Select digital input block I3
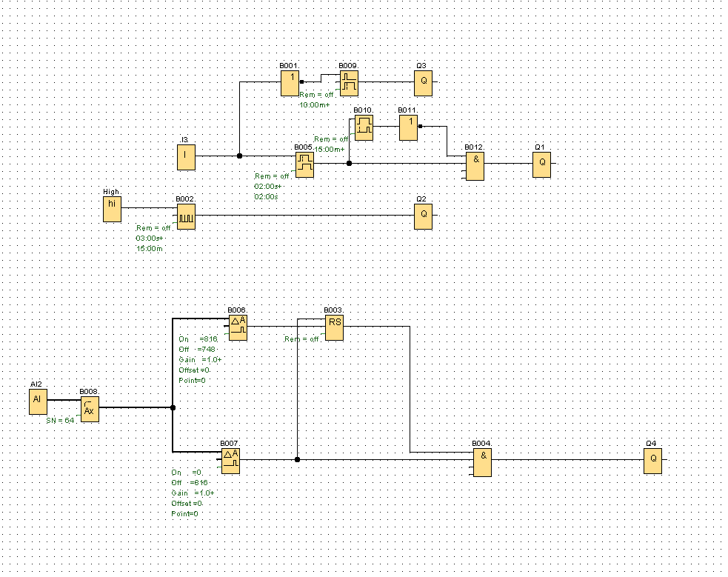 pyautogui.click(x=186, y=157)
